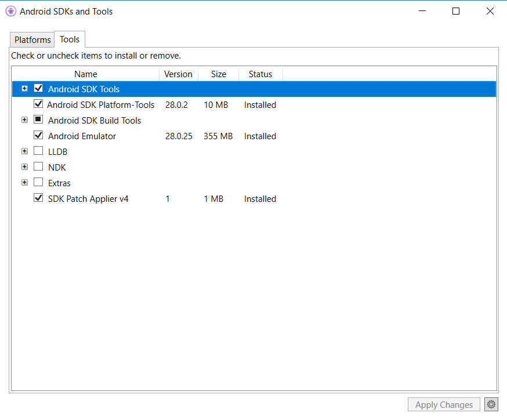Image resolution: width=507 pixels, height=420 pixels.
Task: Expand the Android SDK Build Tools node
Action: tap(24, 120)
